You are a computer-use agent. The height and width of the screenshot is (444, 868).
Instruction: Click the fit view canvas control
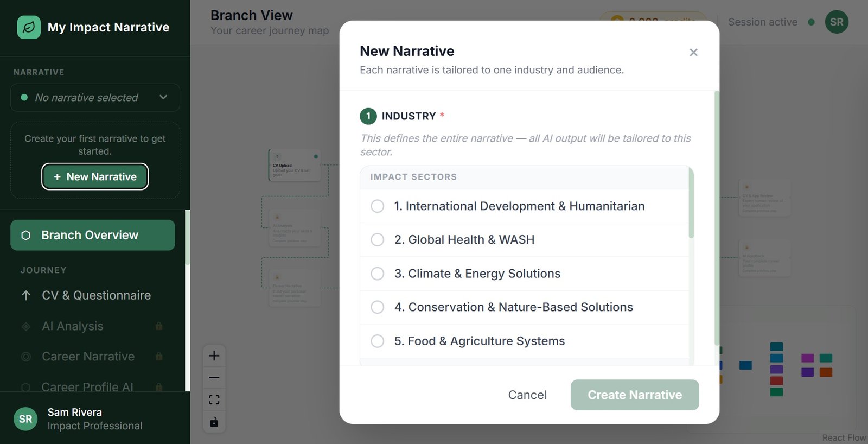click(214, 400)
